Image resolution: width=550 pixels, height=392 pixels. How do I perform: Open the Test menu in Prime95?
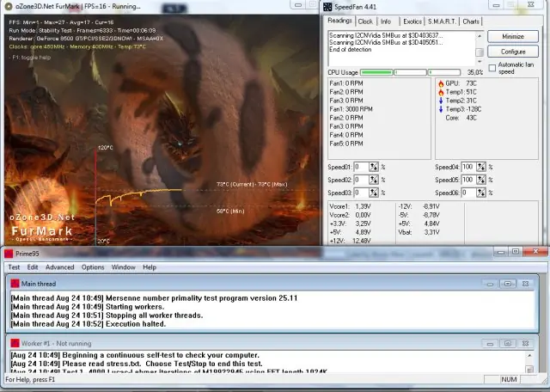click(14, 267)
